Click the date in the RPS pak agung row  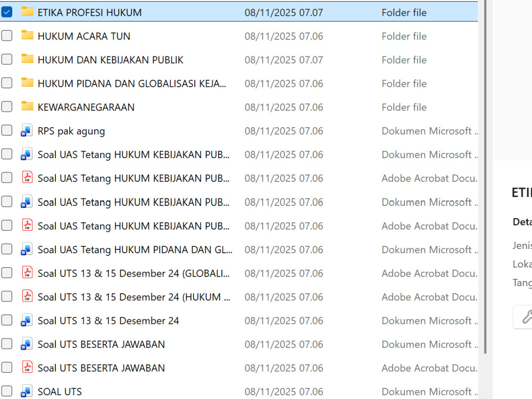[284, 131]
